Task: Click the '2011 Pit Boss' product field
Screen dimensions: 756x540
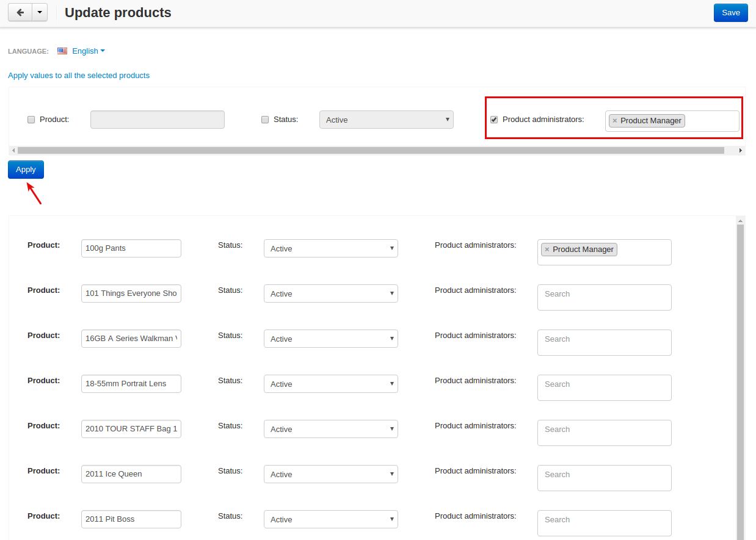Action: [x=131, y=519]
